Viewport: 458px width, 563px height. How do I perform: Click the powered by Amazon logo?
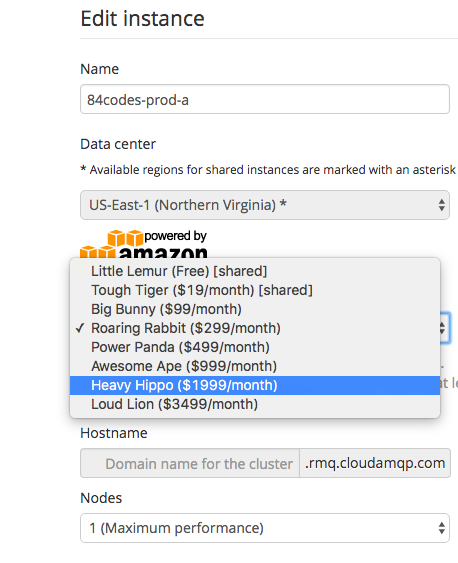point(144,244)
